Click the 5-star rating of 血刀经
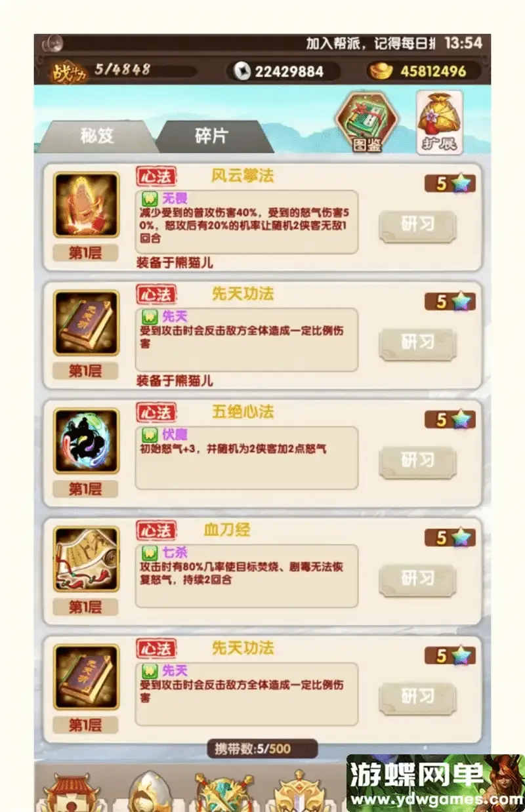The height and width of the screenshot is (812, 525). pyautogui.click(x=450, y=538)
